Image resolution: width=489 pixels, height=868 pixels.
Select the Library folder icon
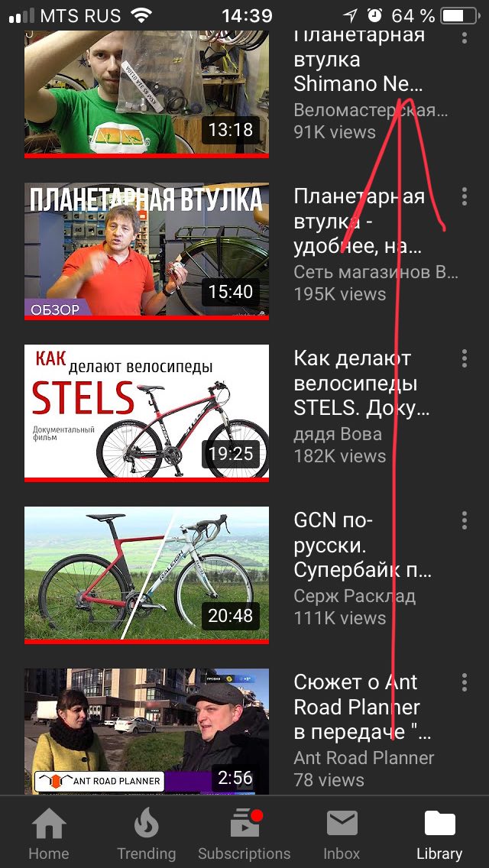coord(439,823)
